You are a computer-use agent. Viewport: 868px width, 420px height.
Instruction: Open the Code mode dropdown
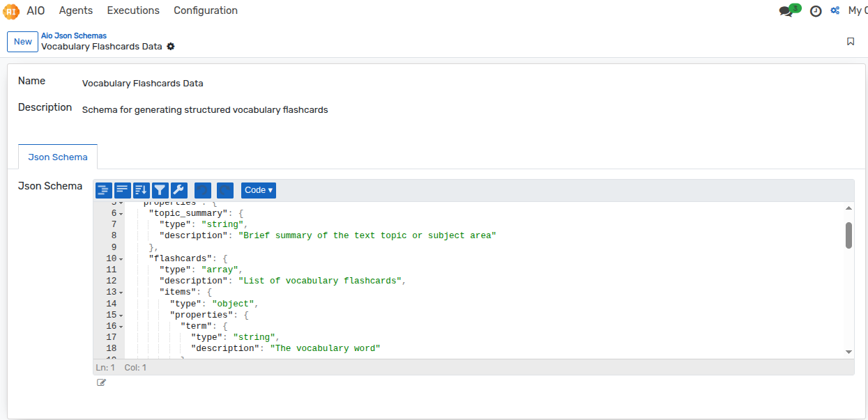coord(259,190)
